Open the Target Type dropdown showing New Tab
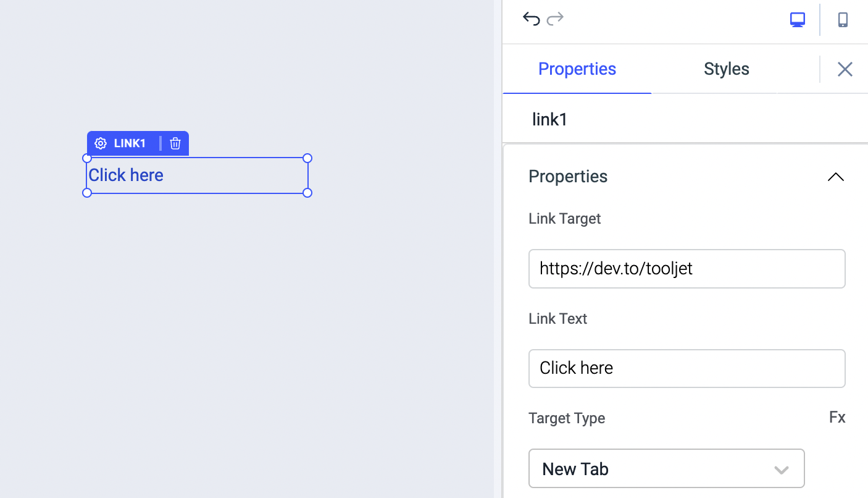The height and width of the screenshot is (498, 868). coord(666,469)
